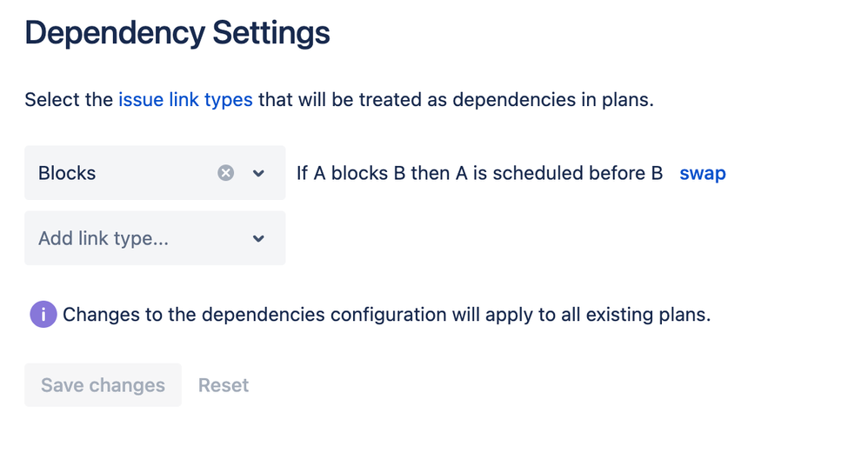Open the Add link type chevron
This screenshot has height=453, width=868.
pos(258,238)
